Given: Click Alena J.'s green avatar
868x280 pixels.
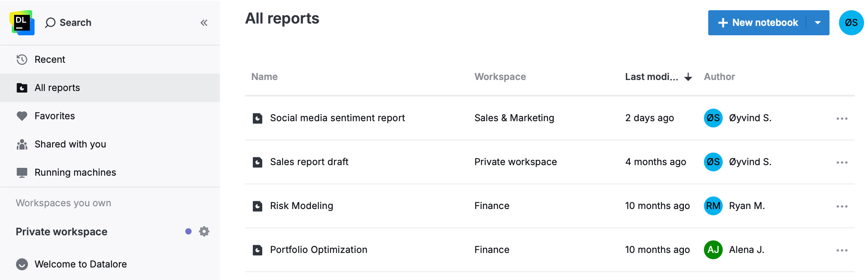Looking at the screenshot, I should pos(713,250).
